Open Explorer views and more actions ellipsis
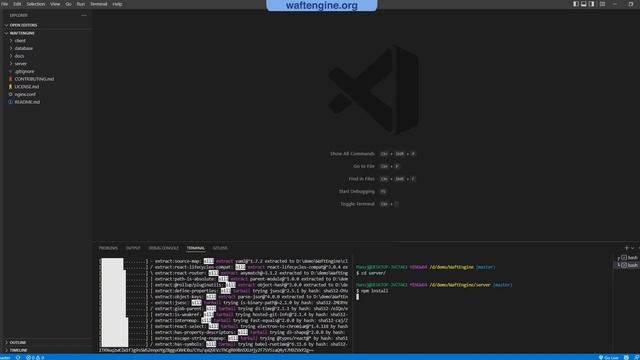 [x=84, y=16]
